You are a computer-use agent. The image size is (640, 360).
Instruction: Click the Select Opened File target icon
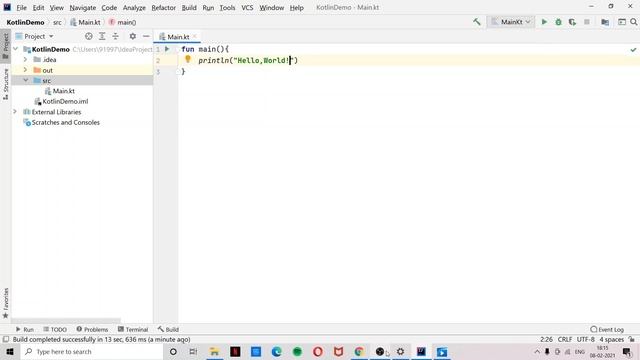click(x=89, y=36)
